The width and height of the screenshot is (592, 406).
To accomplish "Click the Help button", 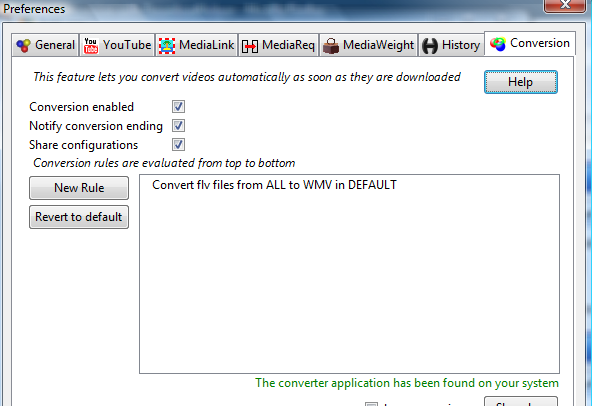I will point(521,82).
